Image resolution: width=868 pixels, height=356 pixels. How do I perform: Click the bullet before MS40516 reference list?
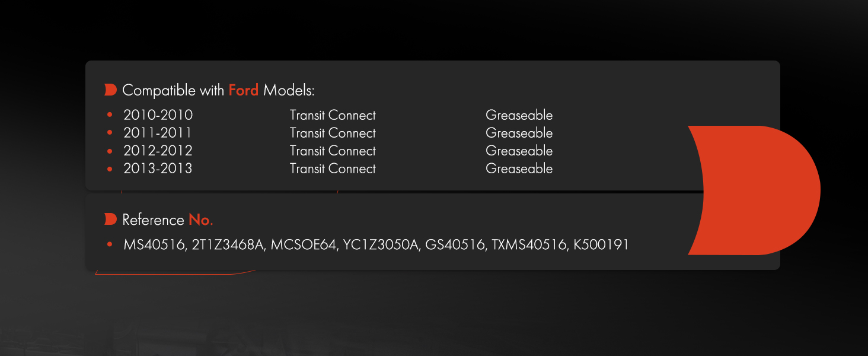(110, 244)
